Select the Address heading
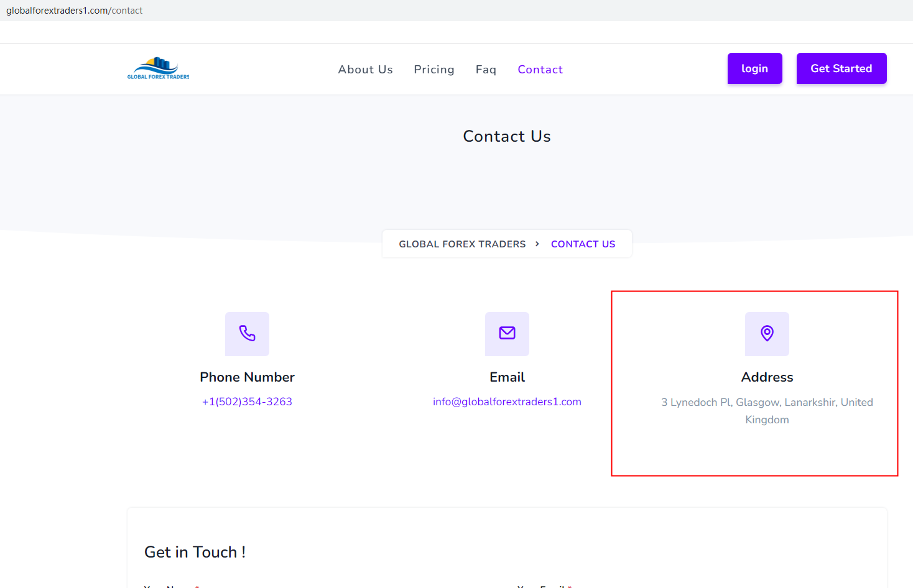 click(767, 377)
